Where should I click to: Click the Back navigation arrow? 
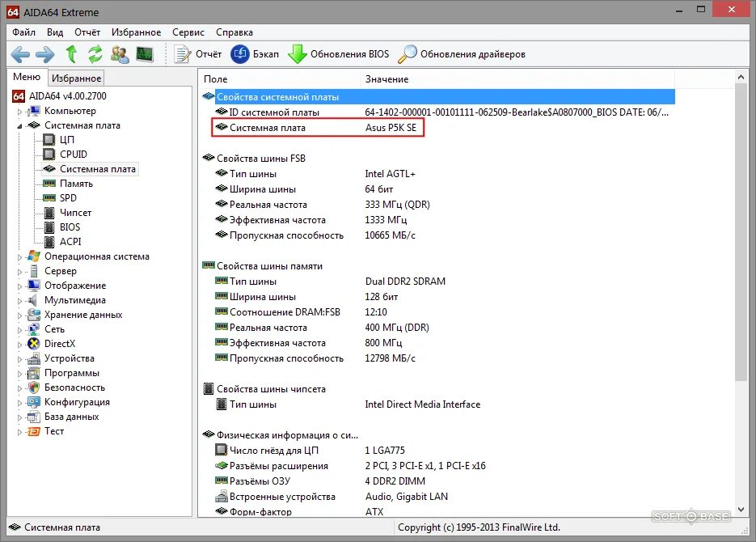click(x=20, y=54)
